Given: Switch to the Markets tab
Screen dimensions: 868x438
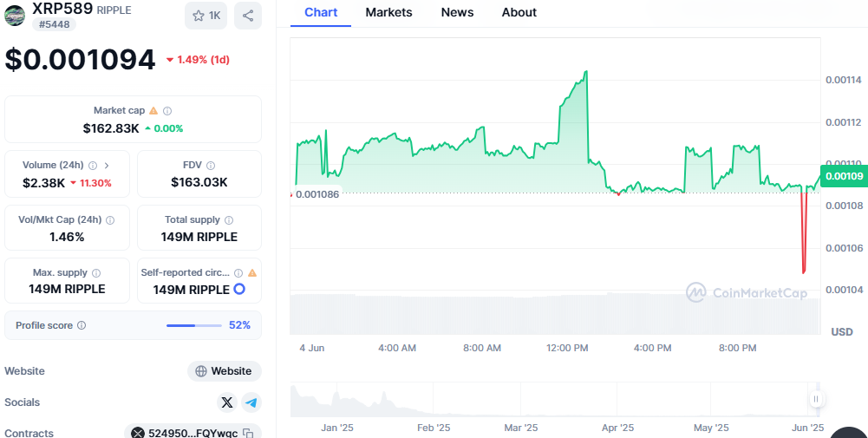Looking at the screenshot, I should [x=388, y=13].
